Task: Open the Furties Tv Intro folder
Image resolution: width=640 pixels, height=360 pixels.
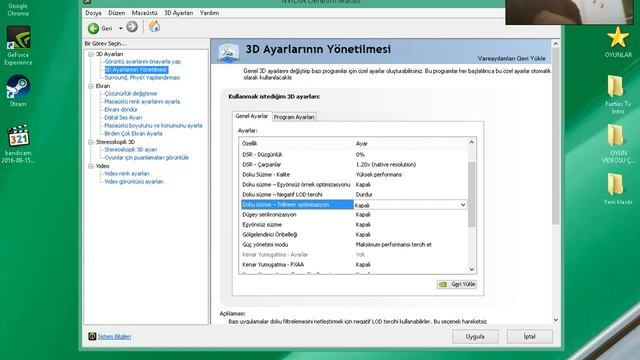Action: pyautogui.click(x=618, y=95)
